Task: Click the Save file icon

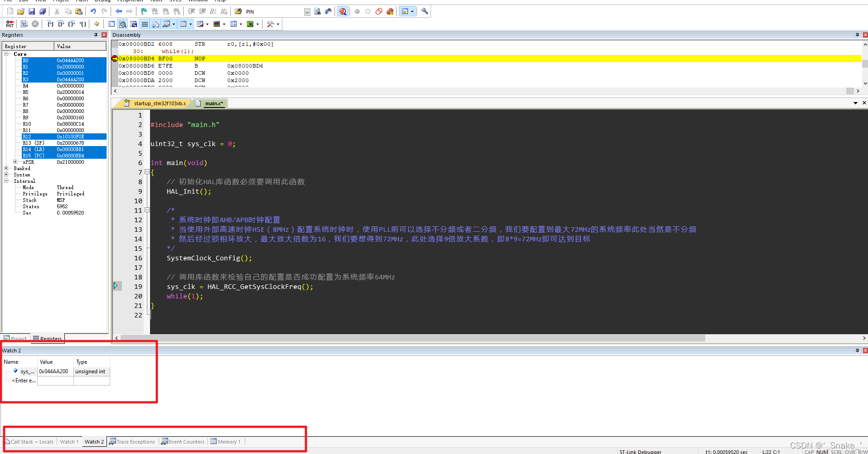Action: coord(32,11)
